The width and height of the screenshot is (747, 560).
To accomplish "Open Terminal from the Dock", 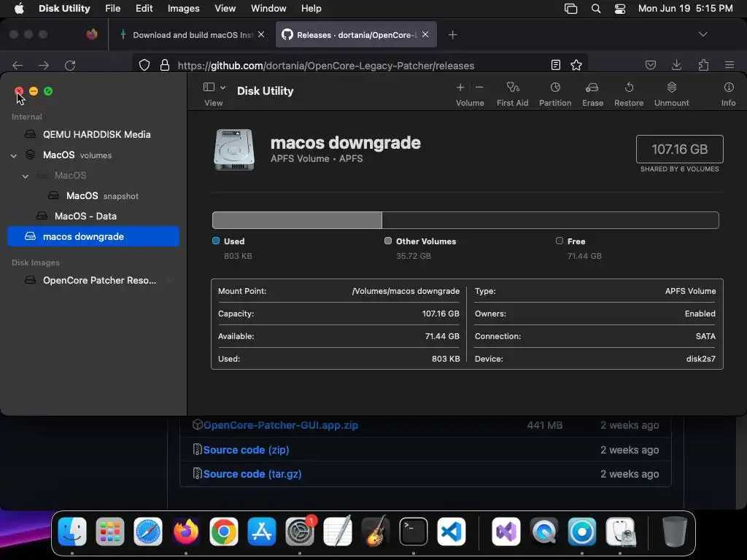I will click(414, 532).
